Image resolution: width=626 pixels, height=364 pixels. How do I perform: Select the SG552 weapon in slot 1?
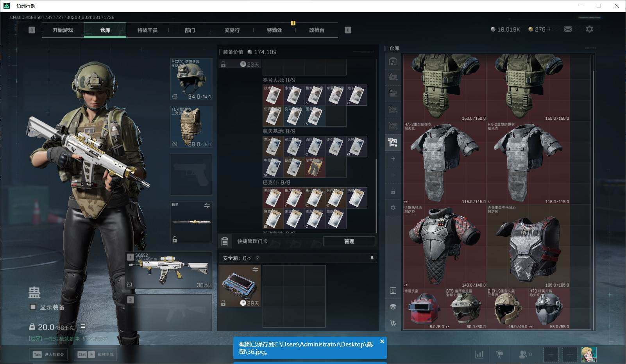click(x=169, y=271)
